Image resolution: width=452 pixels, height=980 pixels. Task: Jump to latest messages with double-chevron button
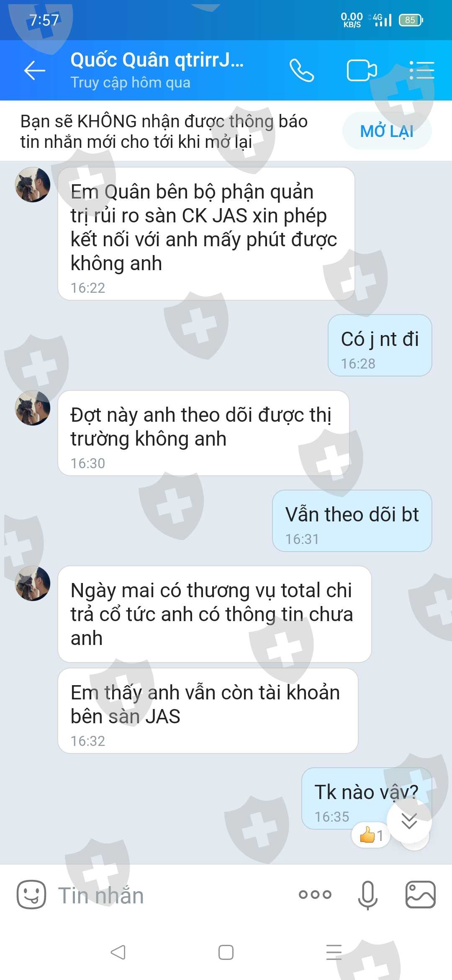409,821
